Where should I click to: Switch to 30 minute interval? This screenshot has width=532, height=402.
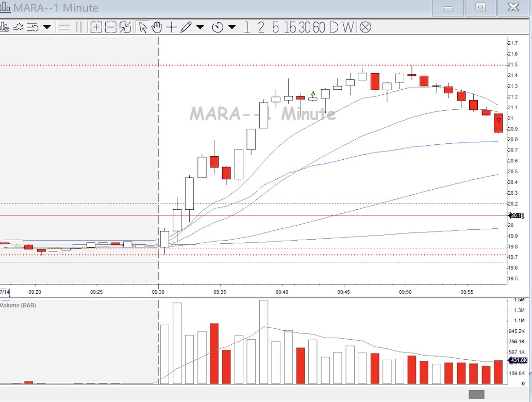click(x=305, y=27)
